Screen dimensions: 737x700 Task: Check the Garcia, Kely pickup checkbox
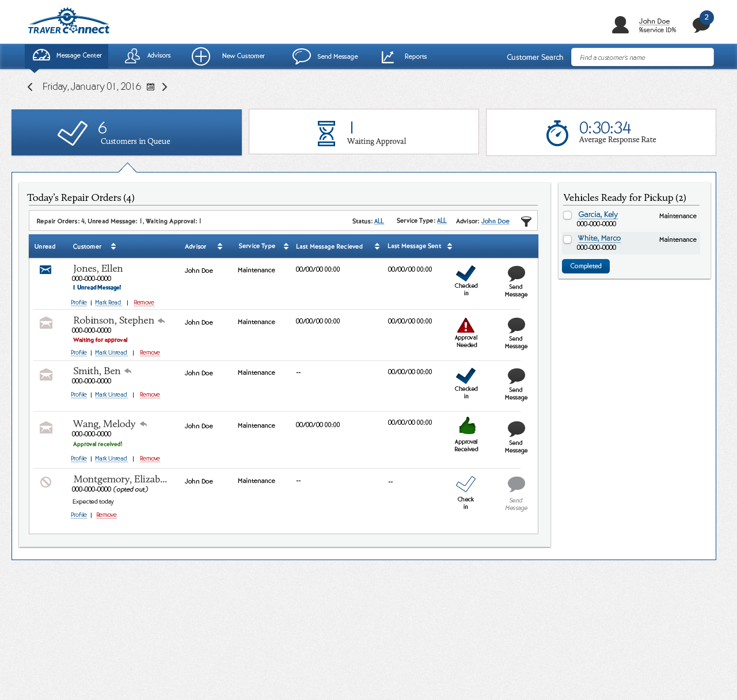click(568, 215)
